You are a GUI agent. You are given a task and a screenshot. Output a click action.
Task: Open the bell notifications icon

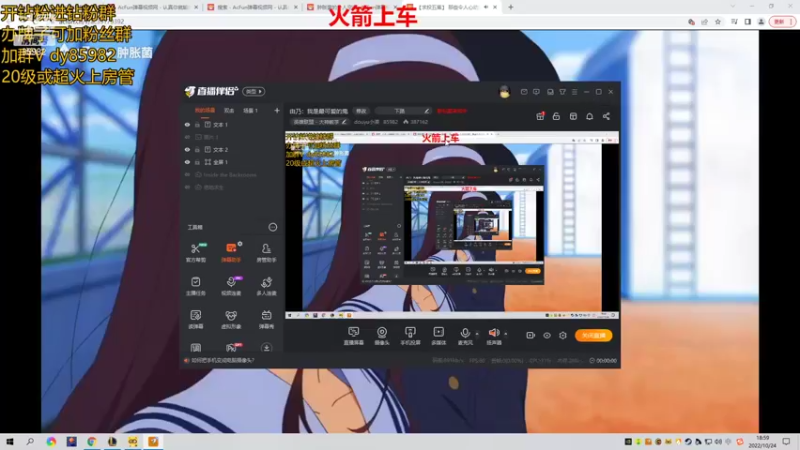[589, 116]
